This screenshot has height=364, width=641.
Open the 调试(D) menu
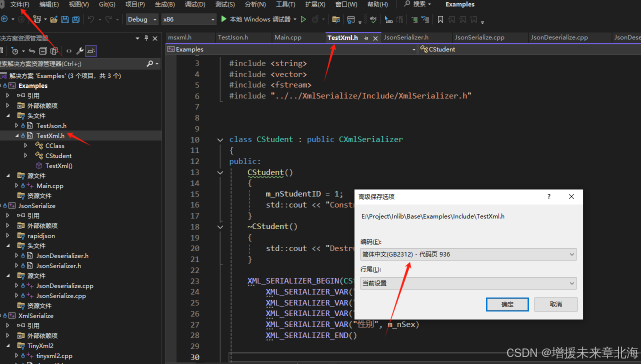195,4
